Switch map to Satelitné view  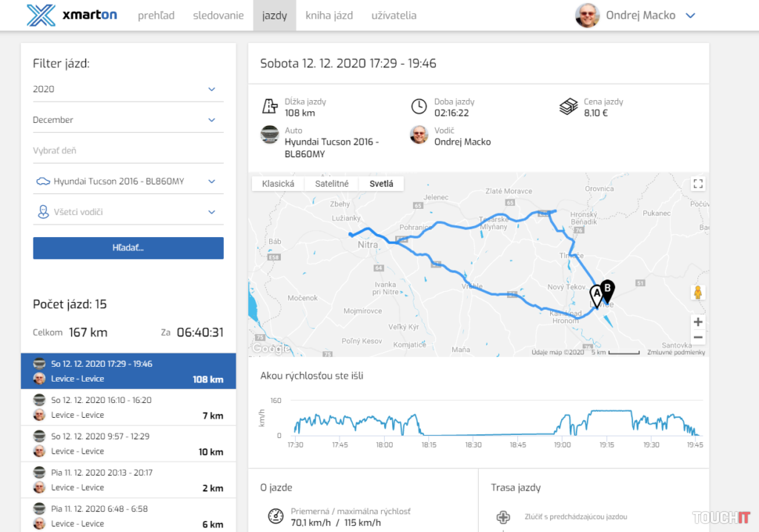tap(331, 184)
